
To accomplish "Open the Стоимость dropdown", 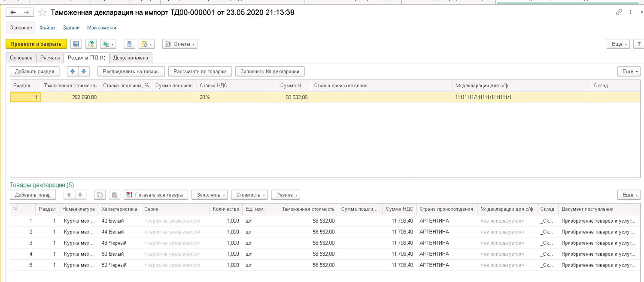I will coord(249,195).
